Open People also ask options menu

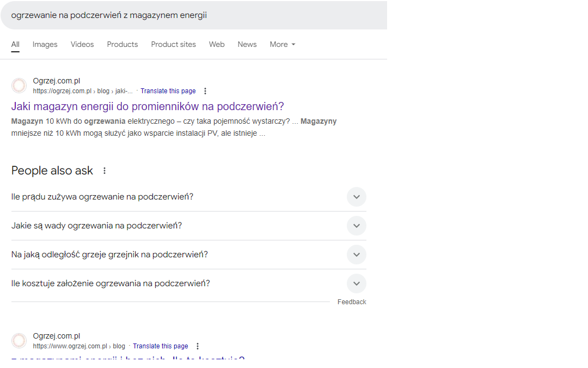pyautogui.click(x=105, y=171)
